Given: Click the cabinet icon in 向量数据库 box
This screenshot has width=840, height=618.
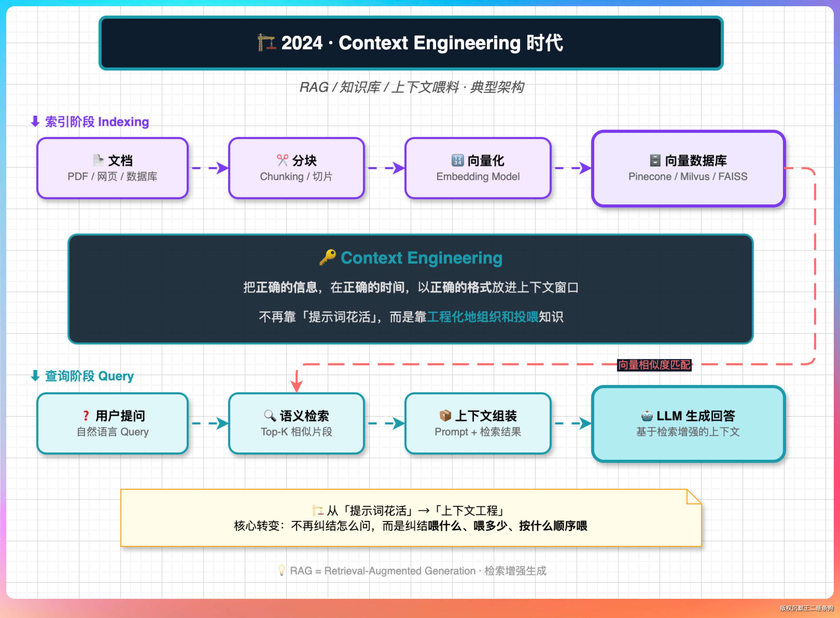Looking at the screenshot, I should click(655, 160).
